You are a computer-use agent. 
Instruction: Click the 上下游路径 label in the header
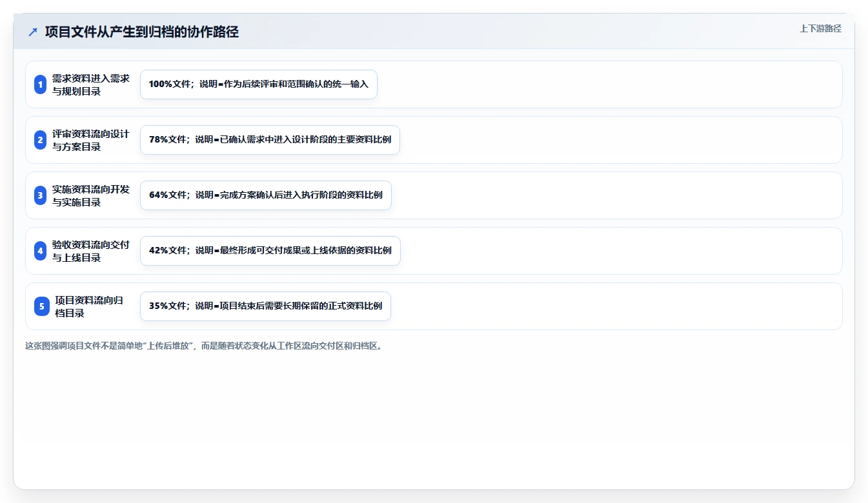pyautogui.click(x=820, y=28)
